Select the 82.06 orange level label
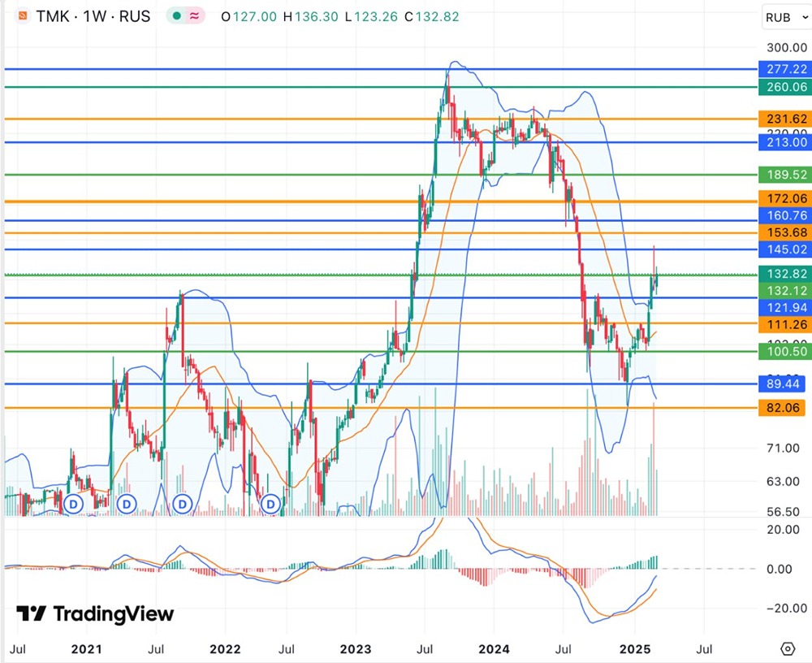 click(x=782, y=408)
